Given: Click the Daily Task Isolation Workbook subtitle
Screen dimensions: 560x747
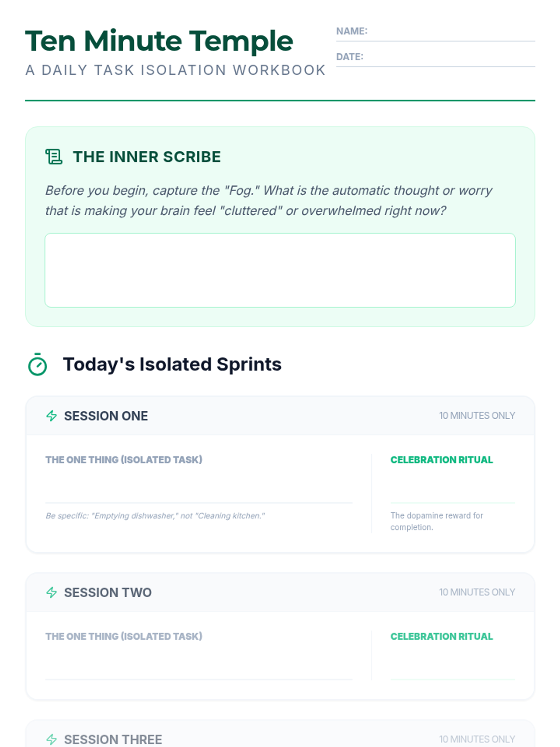Looking at the screenshot, I should point(175,70).
